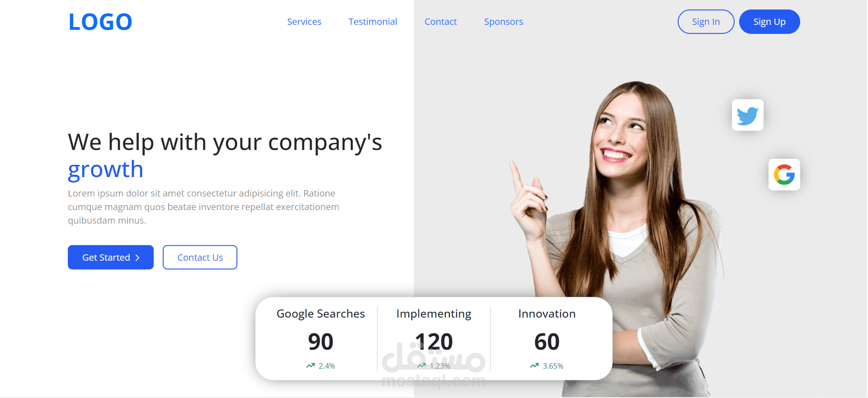The image size is (868, 398).
Task: Click the blue 'growth' headline word
Action: click(106, 169)
